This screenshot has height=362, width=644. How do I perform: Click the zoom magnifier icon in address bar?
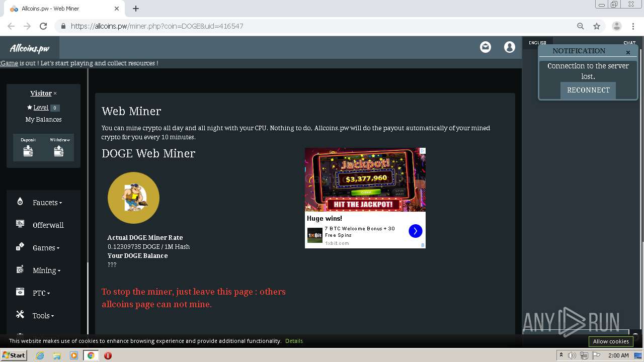pyautogui.click(x=581, y=26)
